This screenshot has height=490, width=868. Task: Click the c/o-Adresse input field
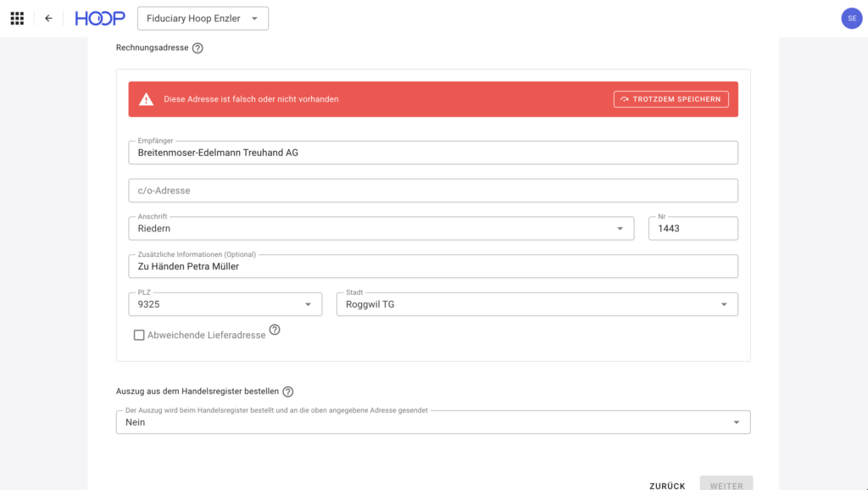433,191
